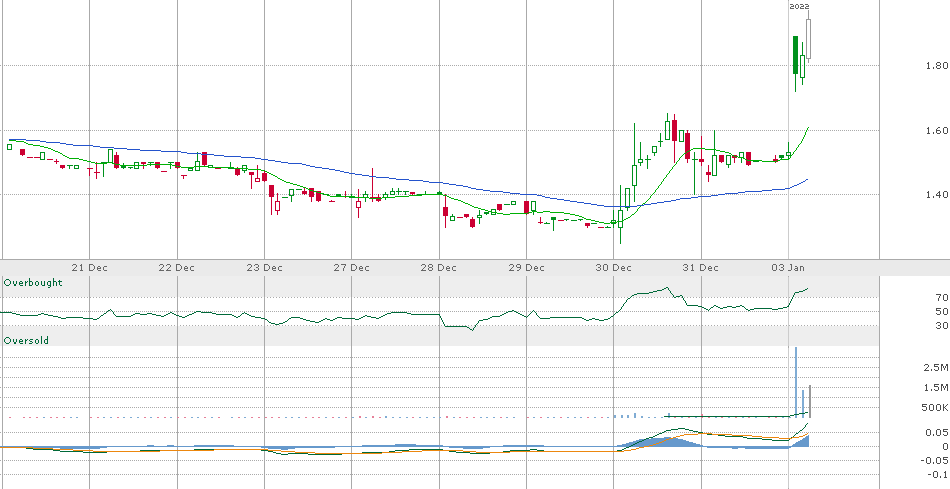Click the tallest blue volume bar

(796, 382)
